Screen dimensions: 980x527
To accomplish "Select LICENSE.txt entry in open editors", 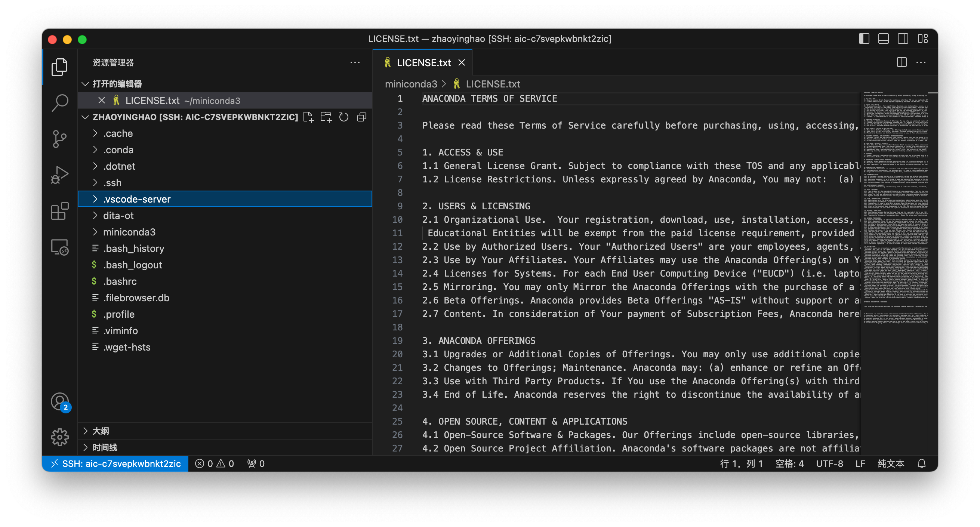I will (225, 101).
